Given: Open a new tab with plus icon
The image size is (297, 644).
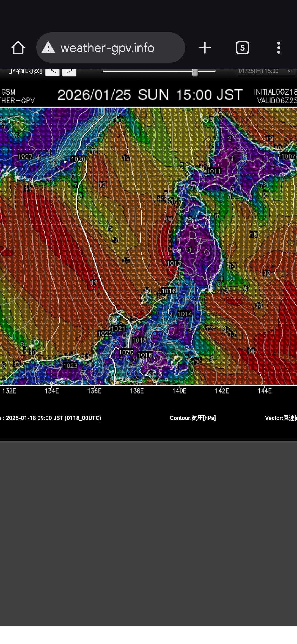Looking at the screenshot, I should click(205, 48).
